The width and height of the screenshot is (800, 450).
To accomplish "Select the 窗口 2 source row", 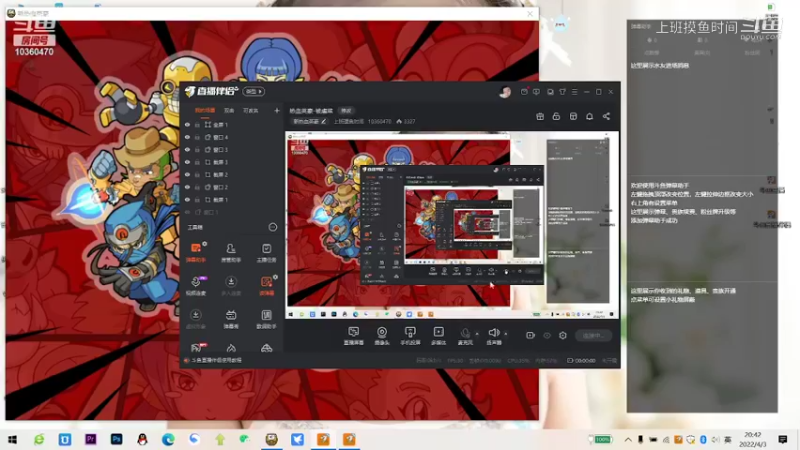I will click(x=232, y=187).
